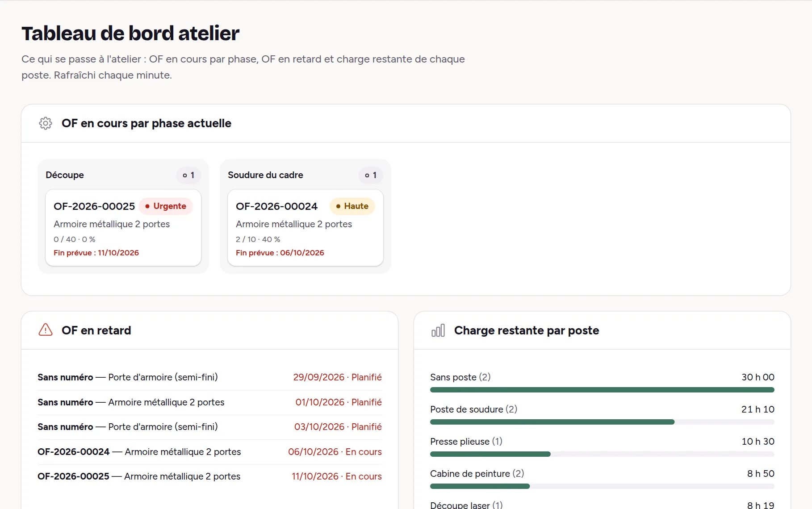Click the OF en cours par phase actuelle heading
The height and width of the screenshot is (509, 812).
click(x=146, y=123)
